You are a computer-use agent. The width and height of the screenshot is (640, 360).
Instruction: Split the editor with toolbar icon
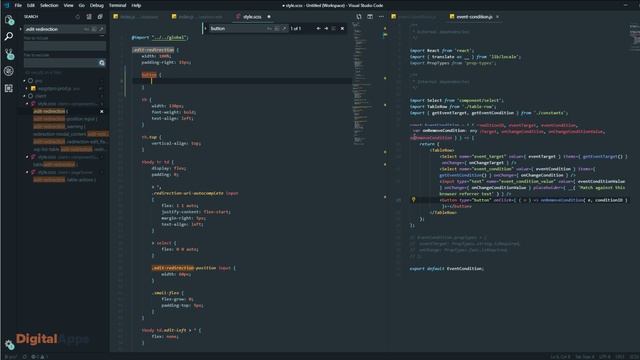(x=370, y=17)
